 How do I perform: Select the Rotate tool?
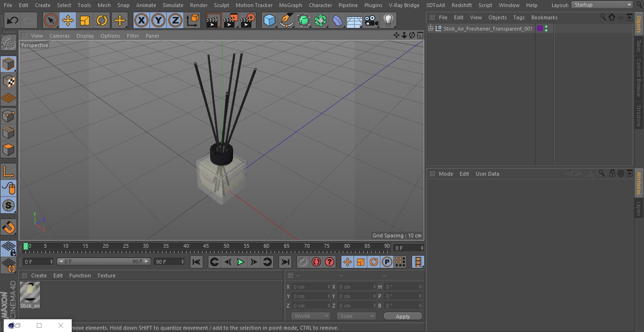click(102, 20)
